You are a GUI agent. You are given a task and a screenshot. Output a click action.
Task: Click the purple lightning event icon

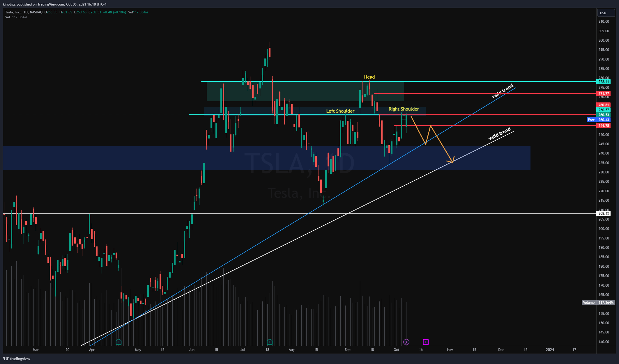click(406, 342)
